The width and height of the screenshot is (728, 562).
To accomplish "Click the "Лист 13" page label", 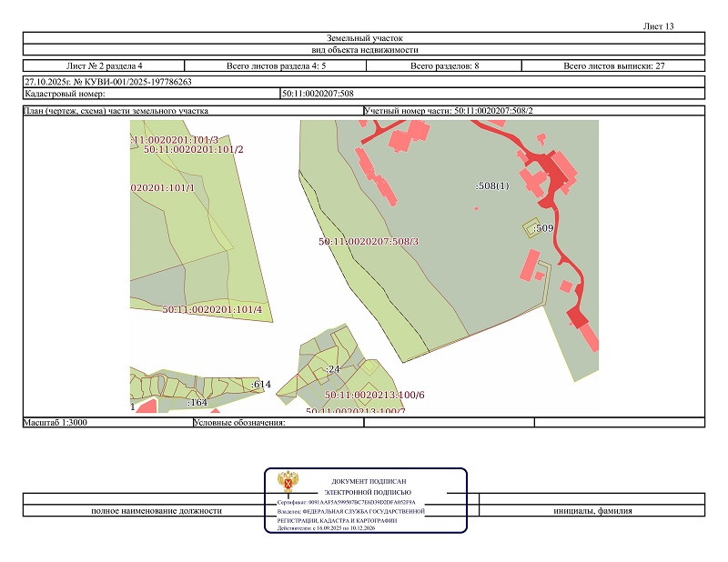I will (x=658, y=26).
